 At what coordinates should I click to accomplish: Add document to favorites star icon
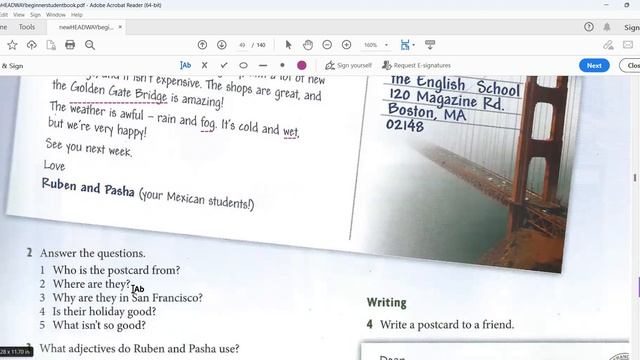(12, 45)
